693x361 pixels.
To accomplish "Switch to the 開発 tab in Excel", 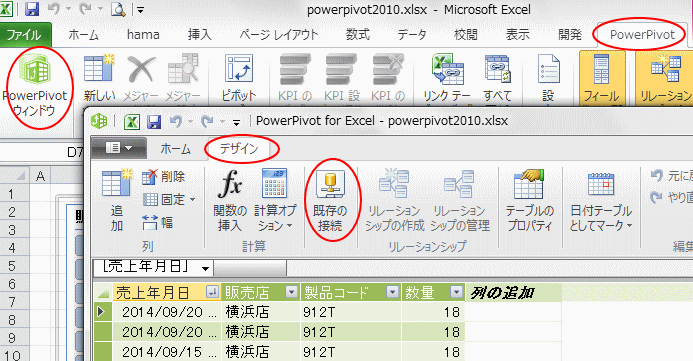I will tap(570, 35).
